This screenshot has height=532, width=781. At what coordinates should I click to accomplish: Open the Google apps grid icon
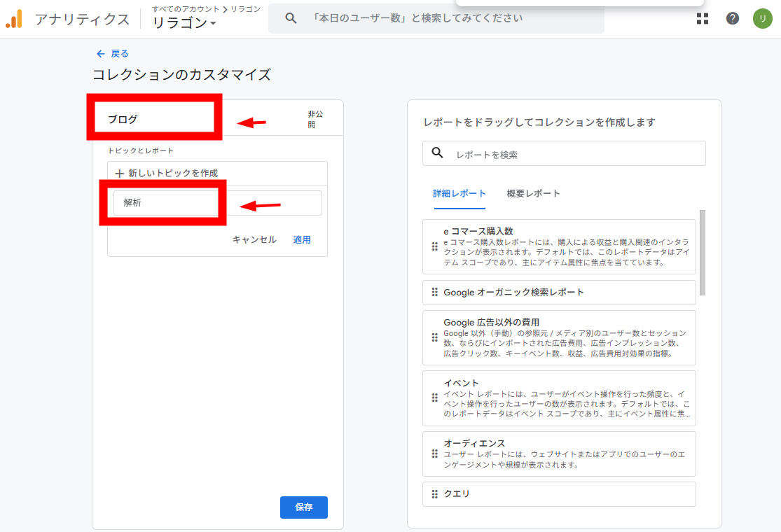point(703,19)
